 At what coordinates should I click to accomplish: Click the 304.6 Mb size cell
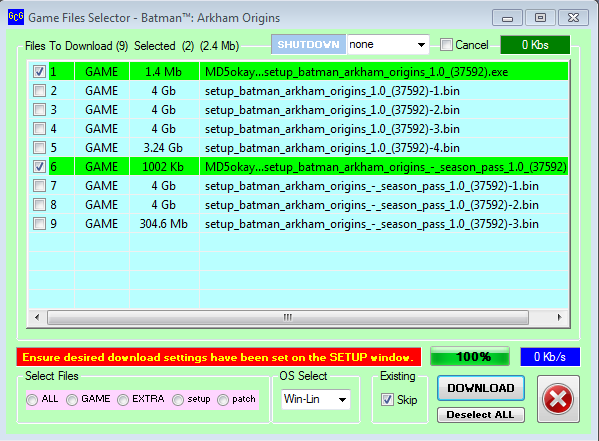click(x=164, y=224)
